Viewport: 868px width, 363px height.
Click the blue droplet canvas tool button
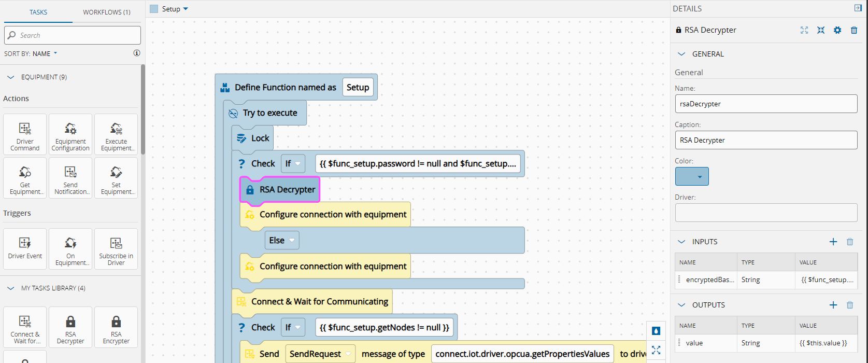[656, 331]
